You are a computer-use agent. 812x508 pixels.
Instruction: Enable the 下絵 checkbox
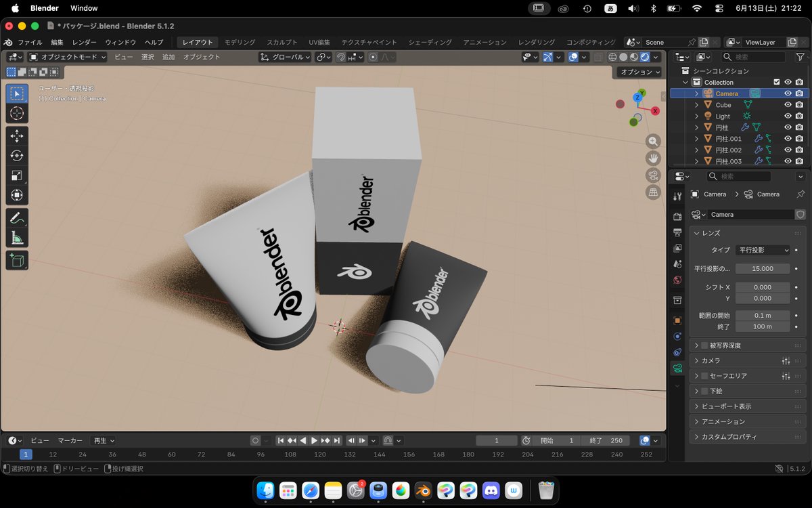click(x=704, y=391)
